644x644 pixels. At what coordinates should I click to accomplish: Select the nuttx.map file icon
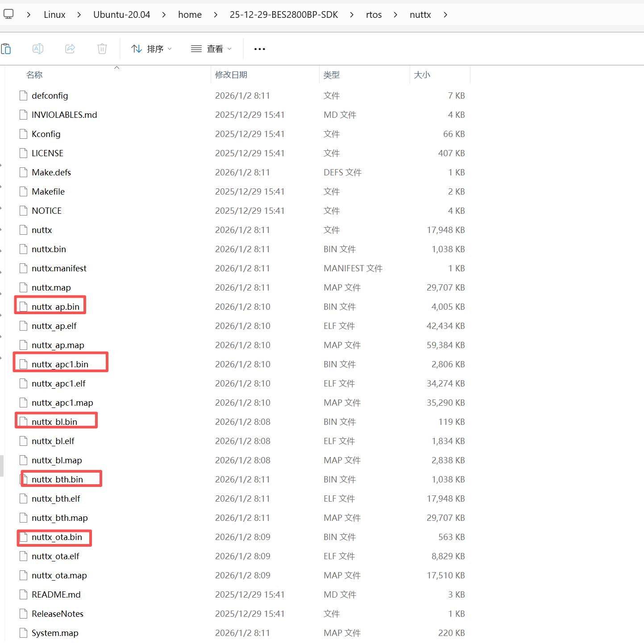coord(24,287)
